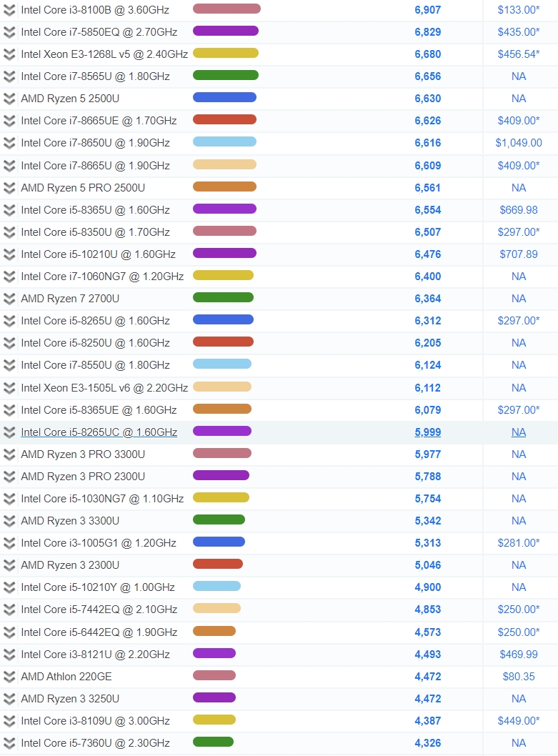558x756 pixels.
Task: Open the AMD Ryzen 3 3250U link
Action: point(71,699)
